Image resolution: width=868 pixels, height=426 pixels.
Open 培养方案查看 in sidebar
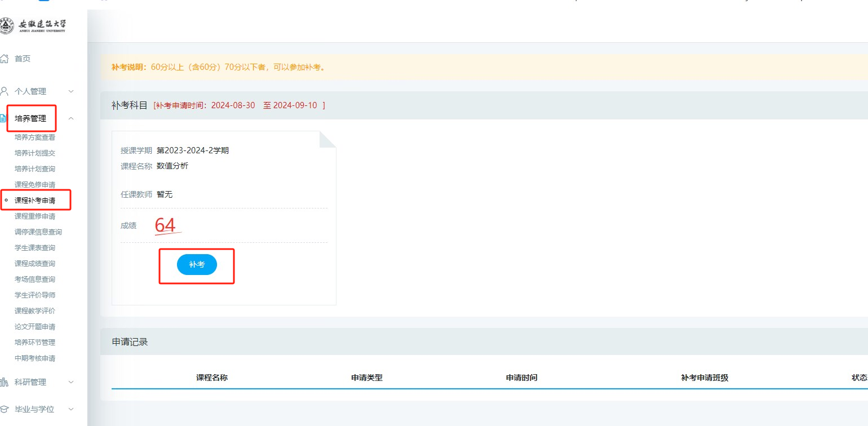click(x=35, y=137)
